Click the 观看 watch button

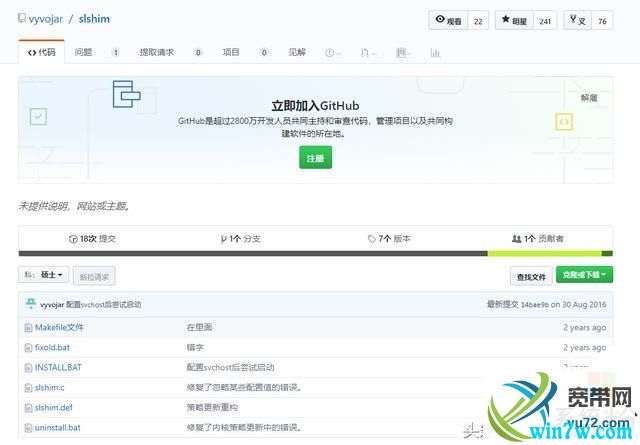448,20
